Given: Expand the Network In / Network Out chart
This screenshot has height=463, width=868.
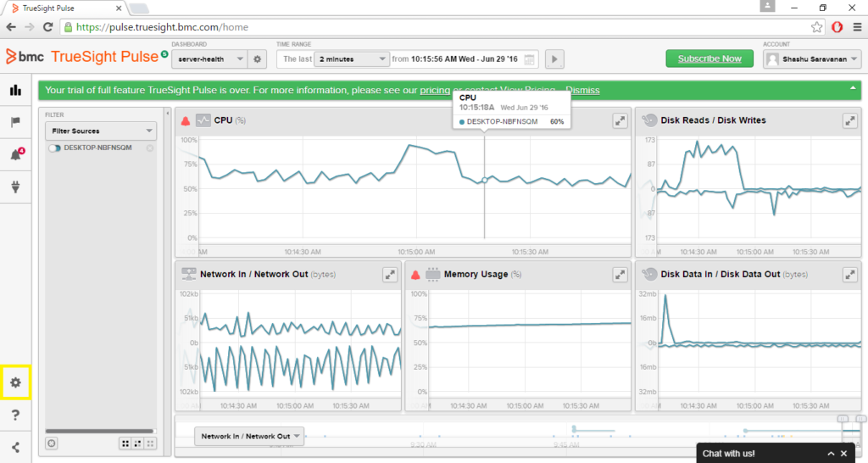Looking at the screenshot, I should 390,275.
